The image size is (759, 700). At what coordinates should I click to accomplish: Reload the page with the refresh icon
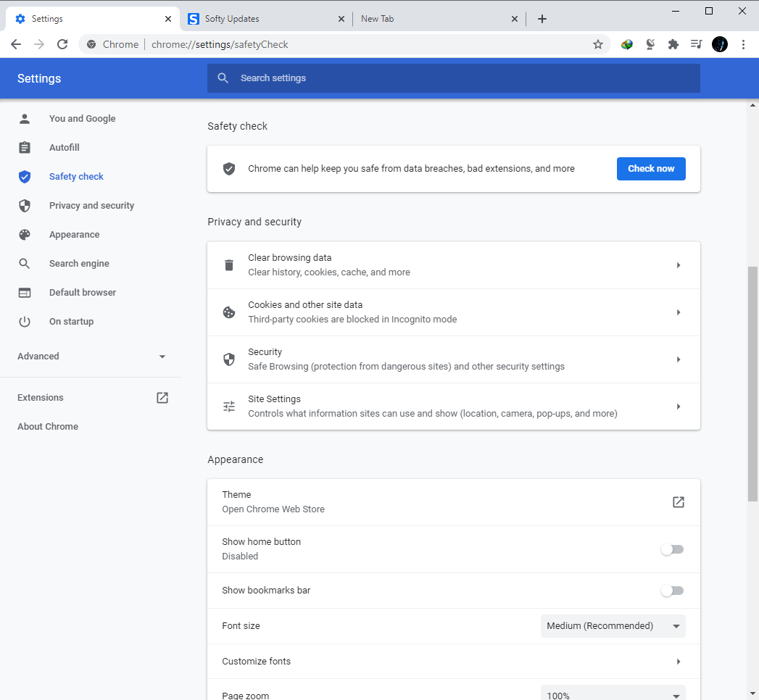click(x=62, y=44)
